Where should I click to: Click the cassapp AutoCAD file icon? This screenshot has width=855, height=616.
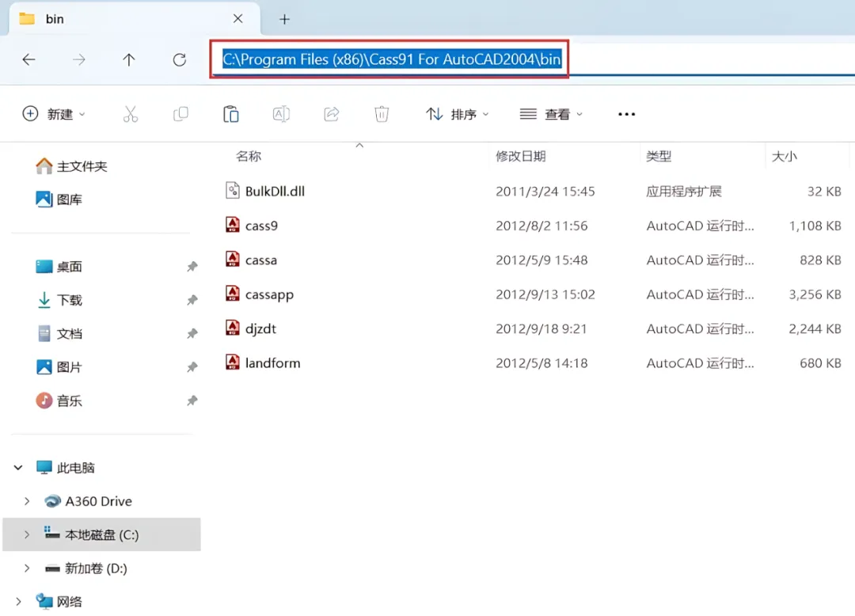[x=233, y=293]
